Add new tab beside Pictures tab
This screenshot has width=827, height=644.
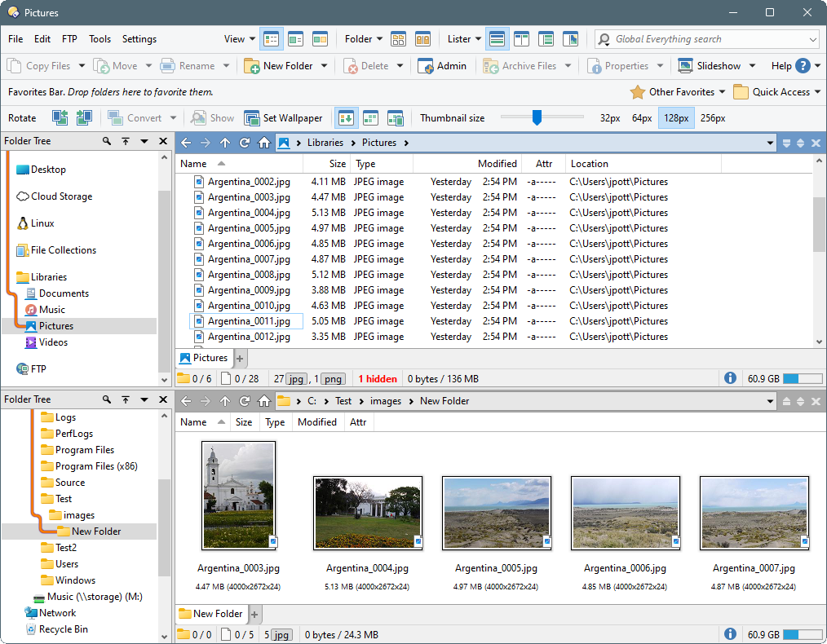click(240, 358)
